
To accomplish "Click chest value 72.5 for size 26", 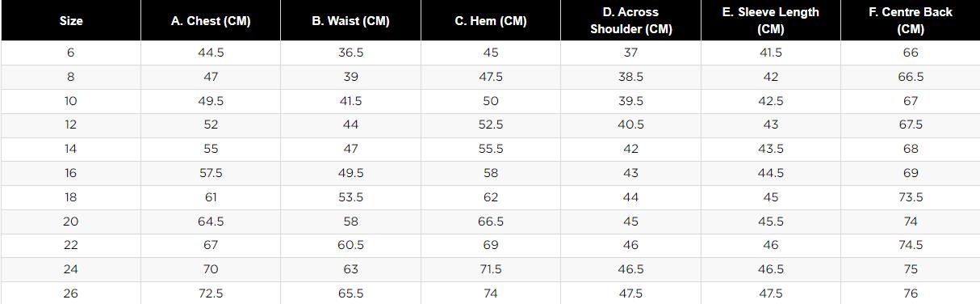I will click(x=211, y=293).
